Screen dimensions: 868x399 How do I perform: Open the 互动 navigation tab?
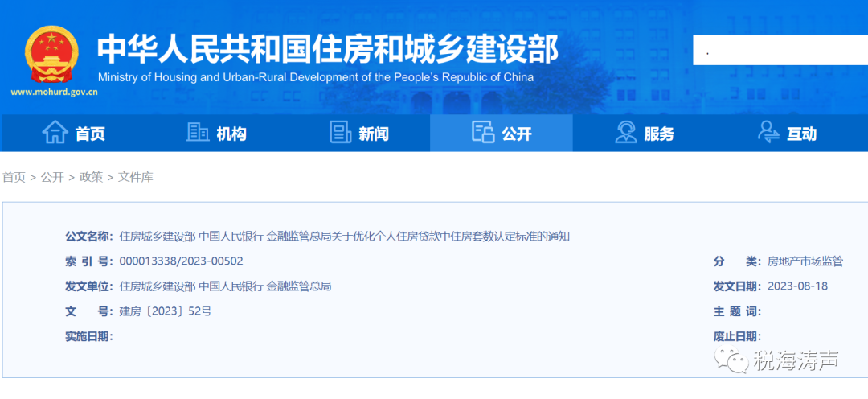(x=792, y=133)
